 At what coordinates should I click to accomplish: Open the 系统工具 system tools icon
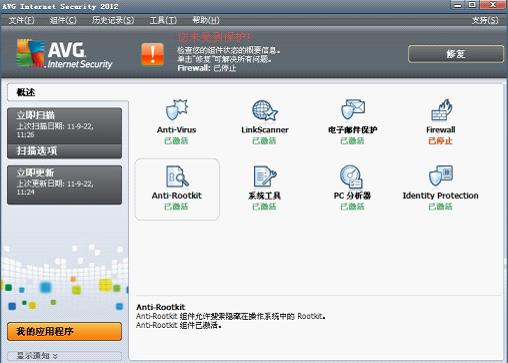click(x=265, y=176)
